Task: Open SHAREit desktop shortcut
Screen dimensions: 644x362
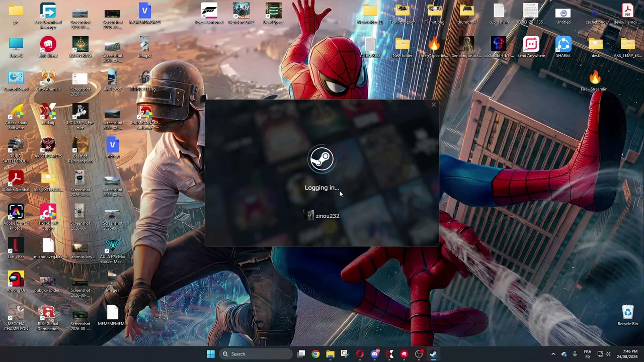Action: click(x=563, y=47)
